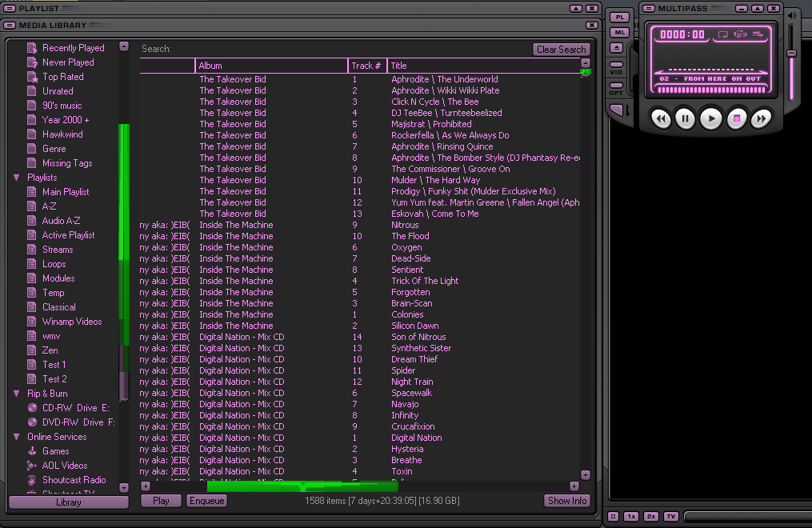Set video size to 2x
The image size is (812, 528).
(651, 517)
